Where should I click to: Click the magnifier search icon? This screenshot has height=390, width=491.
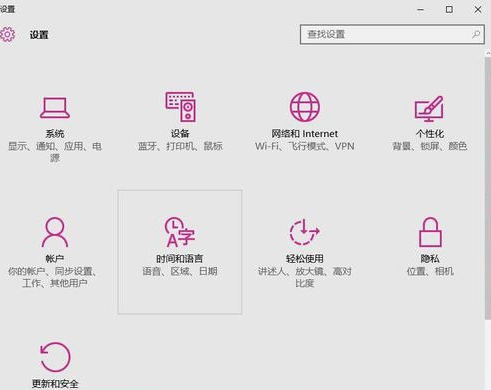[476, 34]
